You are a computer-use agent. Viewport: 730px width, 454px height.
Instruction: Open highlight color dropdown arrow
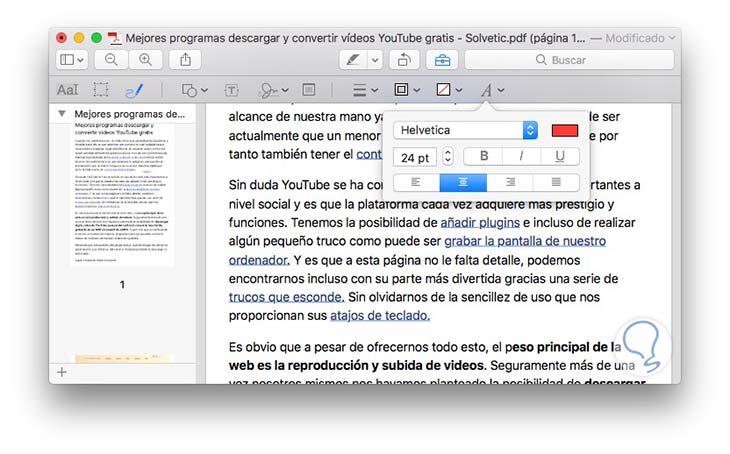375,60
